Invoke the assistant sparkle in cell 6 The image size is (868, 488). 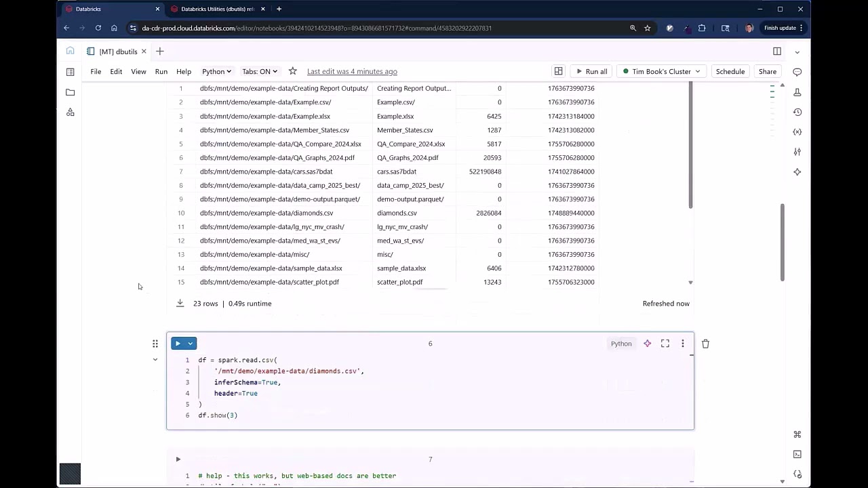click(x=648, y=344)
